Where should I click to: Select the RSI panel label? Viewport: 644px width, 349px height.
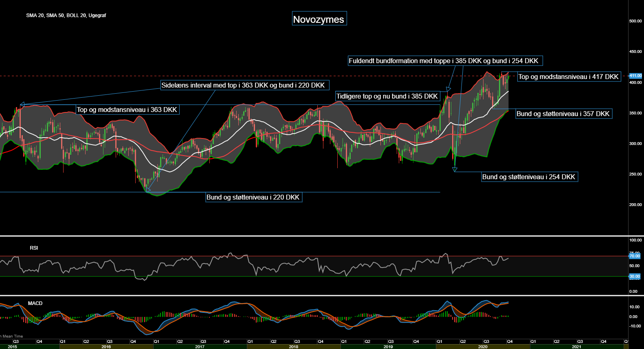[34, 248]
